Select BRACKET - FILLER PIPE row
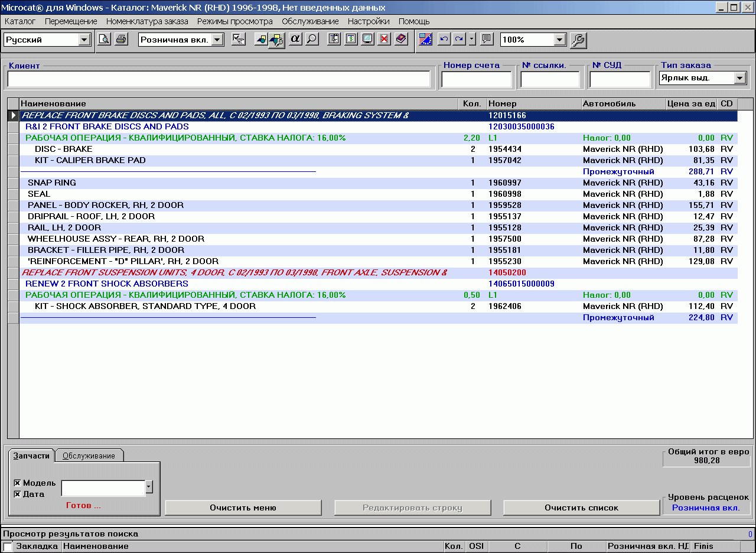The height and width of the screenshot is (553, 756). point(379,250)
